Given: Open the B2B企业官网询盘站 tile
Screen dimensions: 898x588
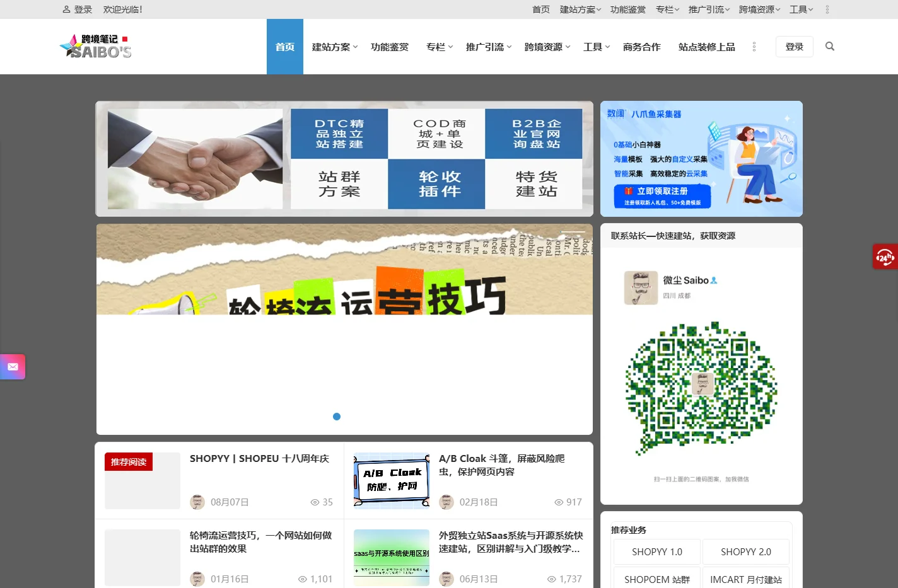Looking at the screenshot, I should [534, 134].
